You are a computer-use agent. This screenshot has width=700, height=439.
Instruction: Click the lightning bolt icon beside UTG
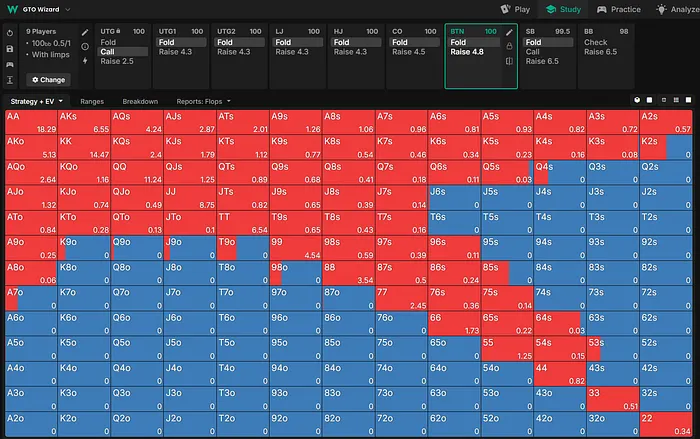[x=85, y=60]
